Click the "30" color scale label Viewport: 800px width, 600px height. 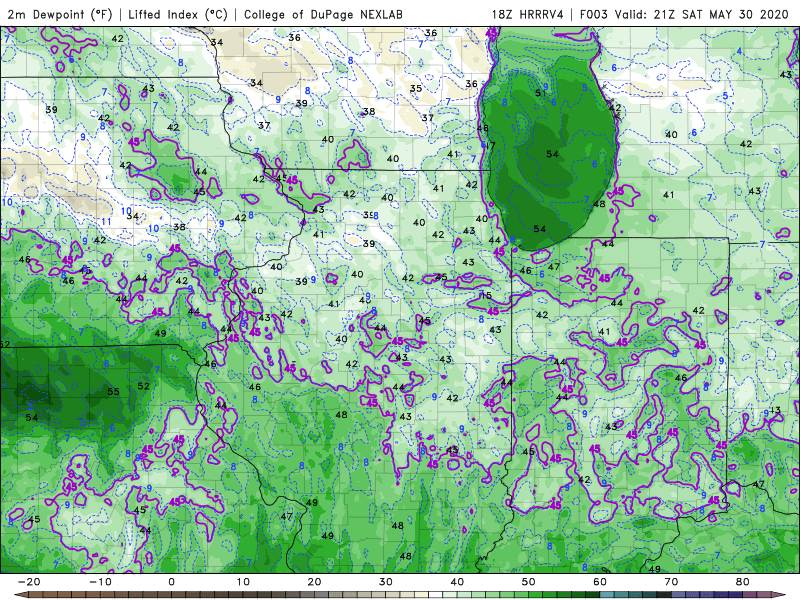tap(386, 582)
